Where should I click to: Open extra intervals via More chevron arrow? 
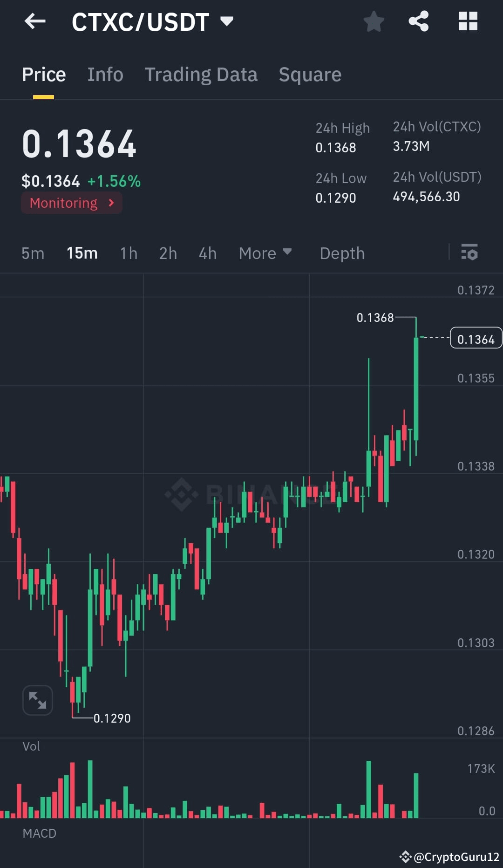point(287,253)
